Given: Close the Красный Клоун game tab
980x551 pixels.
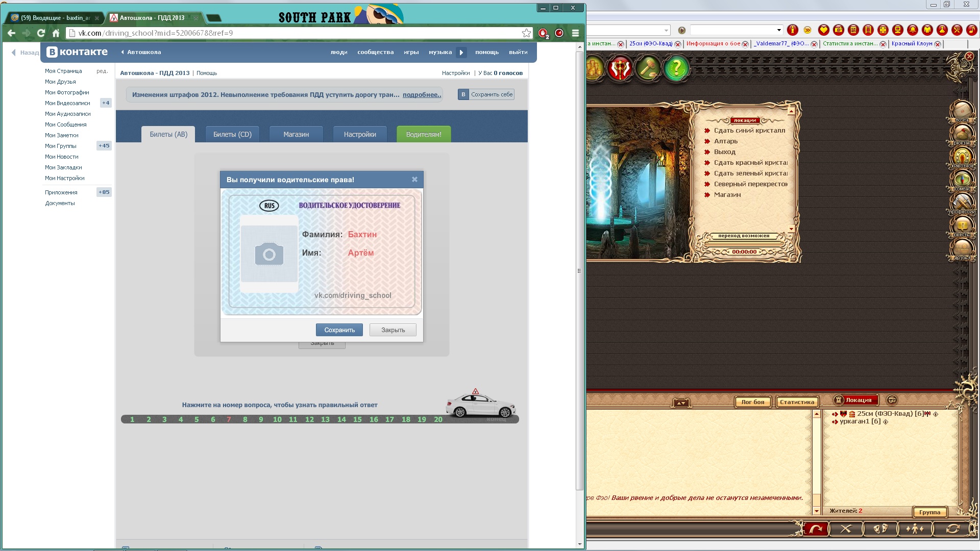Looking at the screenshot, I should pyautogui.click(x=938, y=44).
